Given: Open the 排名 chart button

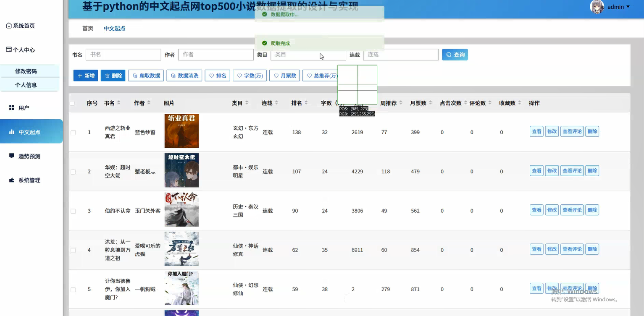Looking at the screenshot, I should pos(218,76).
